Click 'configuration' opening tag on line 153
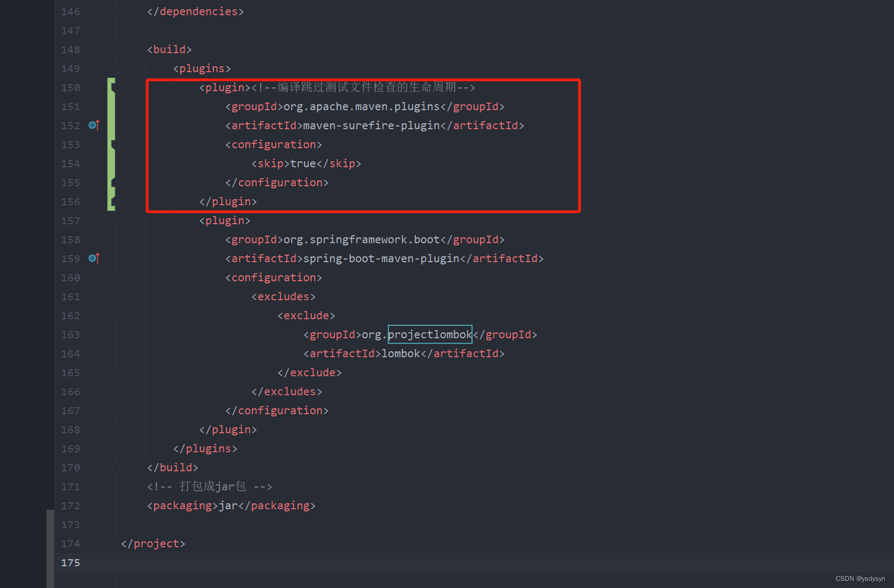The image size is (894, 588). (274, 144)
